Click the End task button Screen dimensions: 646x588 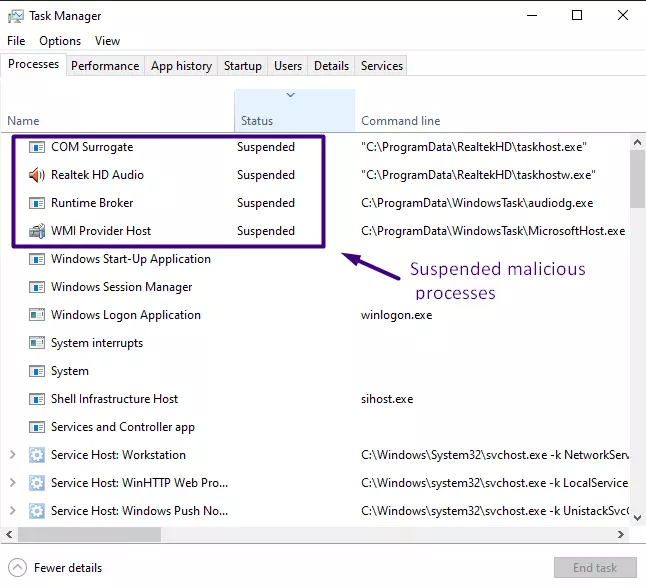(x=595, y=568)
